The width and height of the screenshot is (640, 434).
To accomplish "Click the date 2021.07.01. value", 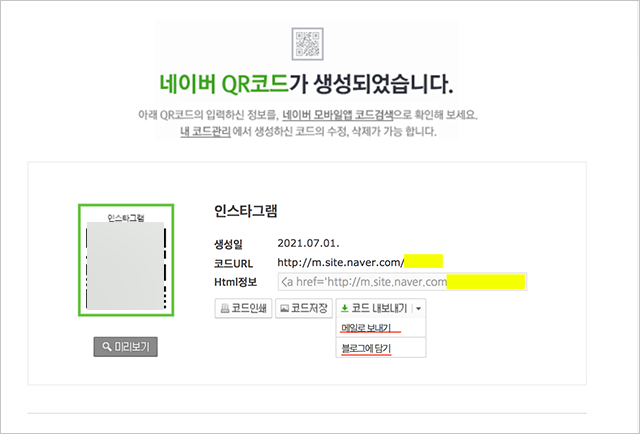I will 308,243.
